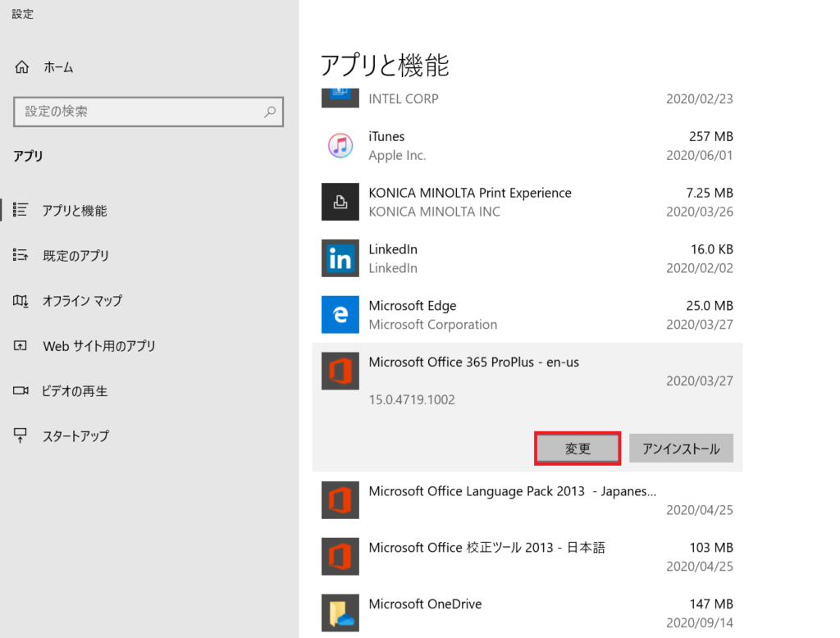This screenshot has width=840, height=638.
Task: Click the Microsoft Edge app icon
Action: click(x=340, y=314)
